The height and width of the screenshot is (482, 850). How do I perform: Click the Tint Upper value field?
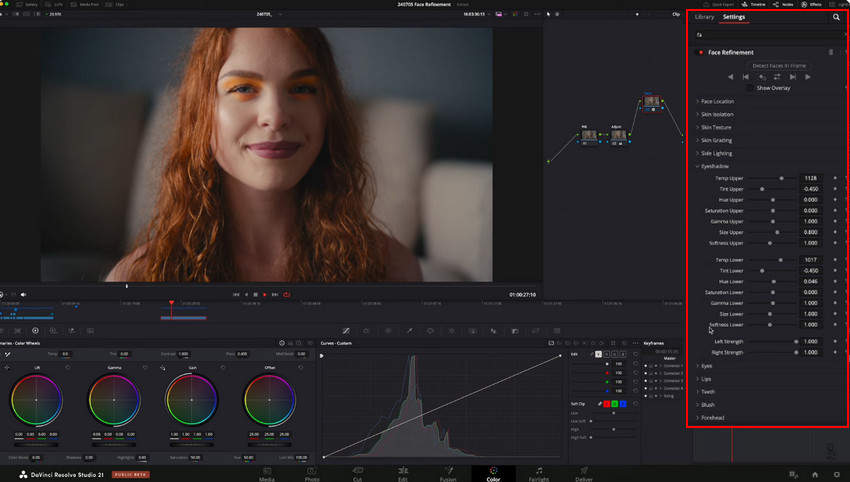pos(810,189)
